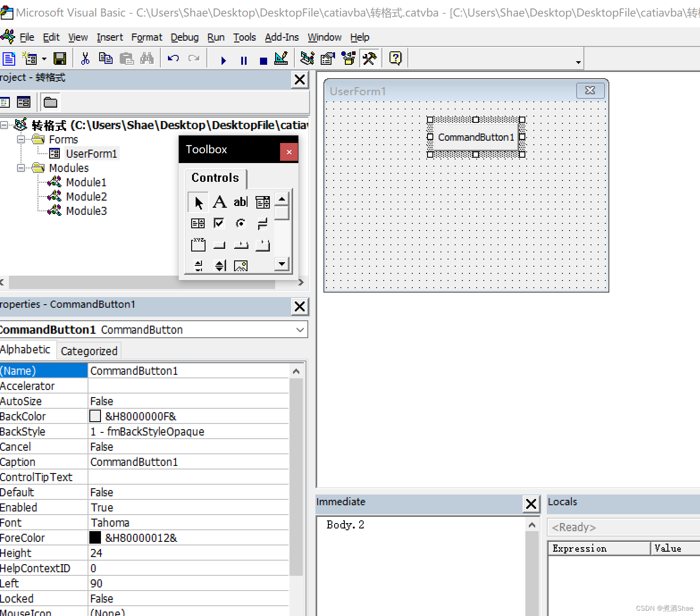Click View Code in the Project pane
This screenshot has height=616, width=700.
pyautogui.click(x=5, y=102)
